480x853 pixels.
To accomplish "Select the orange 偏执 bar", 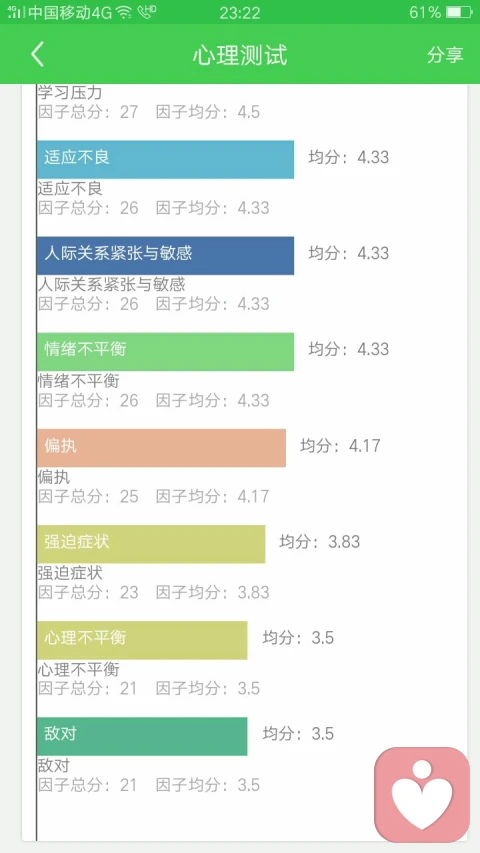I will (162, 448).
